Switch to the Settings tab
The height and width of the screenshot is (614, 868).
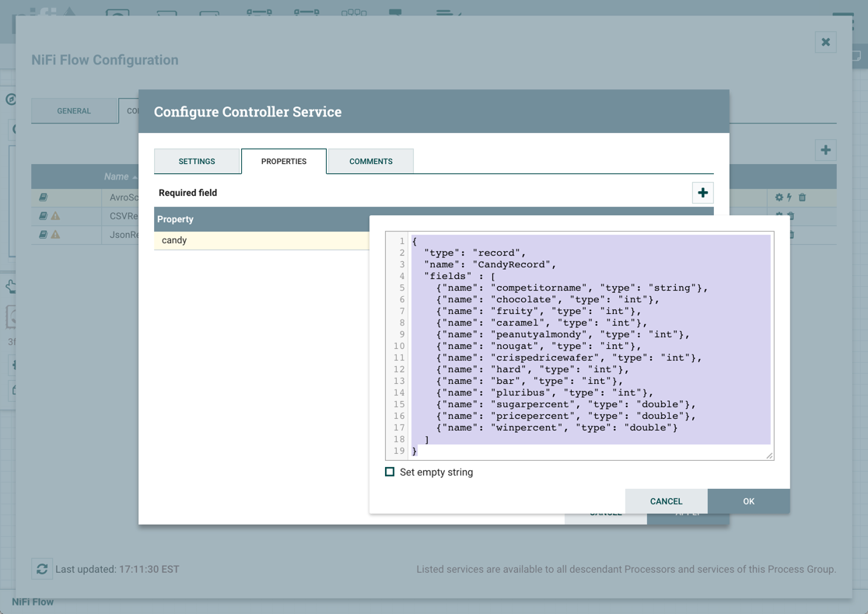click(x=197, y=162)
